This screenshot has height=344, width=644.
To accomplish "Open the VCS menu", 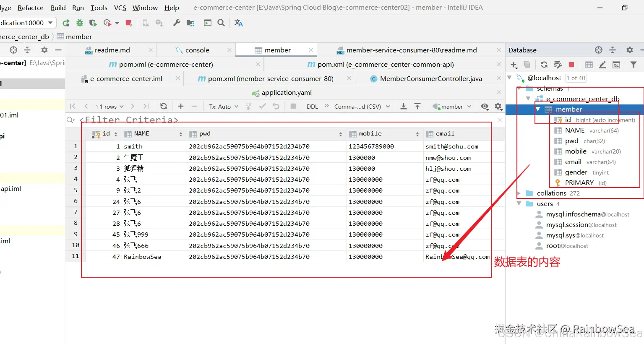I will [x=120, y=8].
